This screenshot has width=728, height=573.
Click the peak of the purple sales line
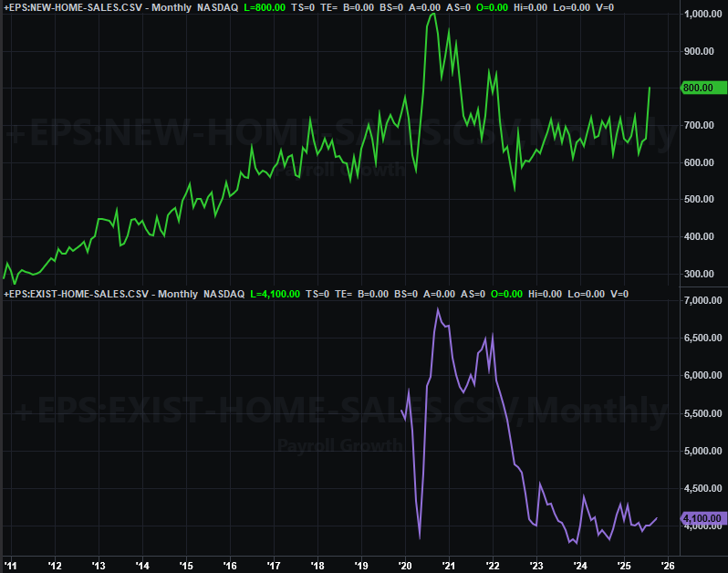point(438,309)
